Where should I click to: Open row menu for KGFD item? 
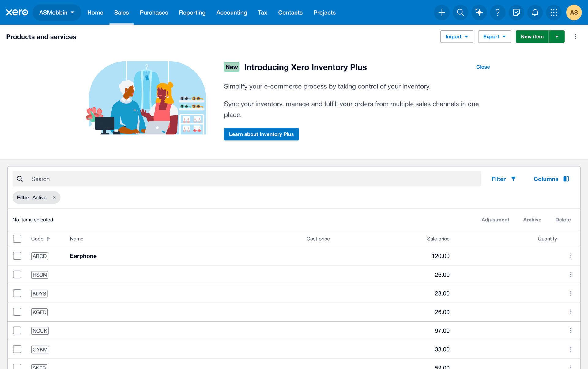(571, 312)
